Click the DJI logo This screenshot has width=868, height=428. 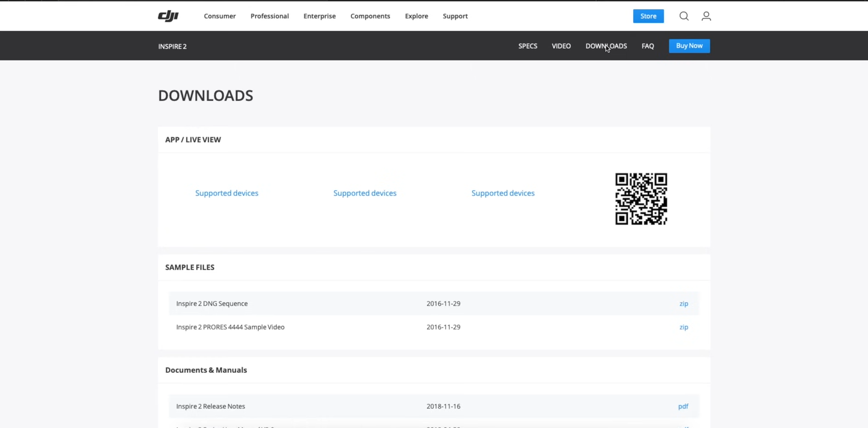point(168,16)
